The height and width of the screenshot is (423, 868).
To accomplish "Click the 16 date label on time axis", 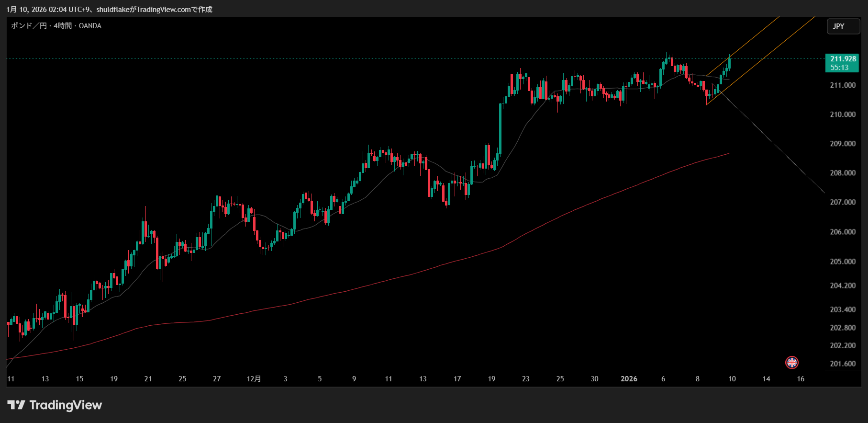I will [x=801, y=379].
